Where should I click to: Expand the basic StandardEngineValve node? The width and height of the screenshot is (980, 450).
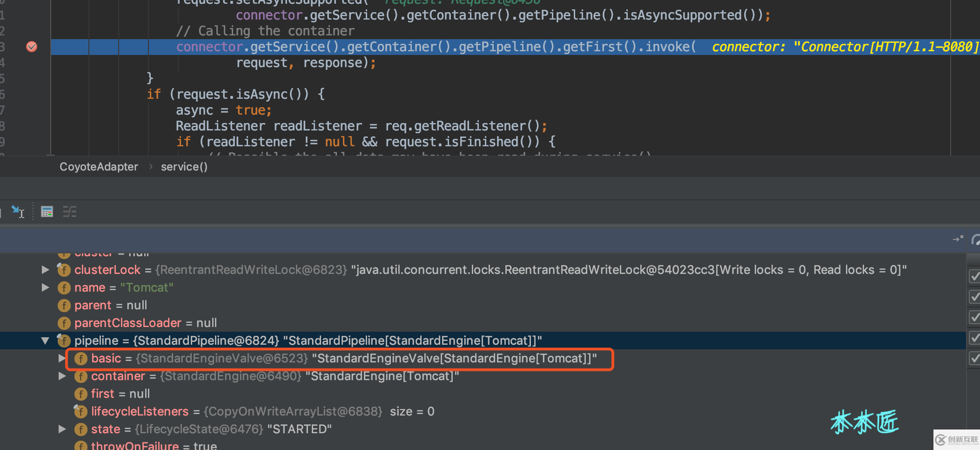pos(61,358)
